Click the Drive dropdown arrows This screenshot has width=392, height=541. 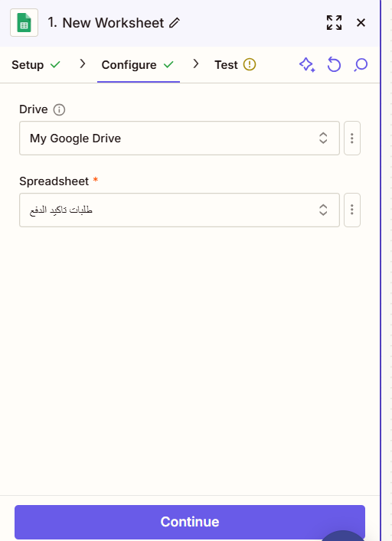pos(323,138)
